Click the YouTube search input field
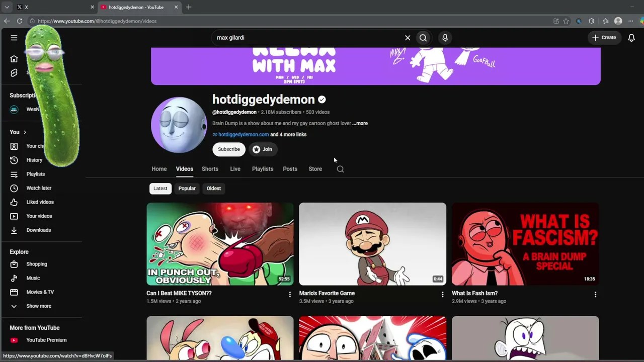This screenshot has height=362, width=644. [307, 38]
